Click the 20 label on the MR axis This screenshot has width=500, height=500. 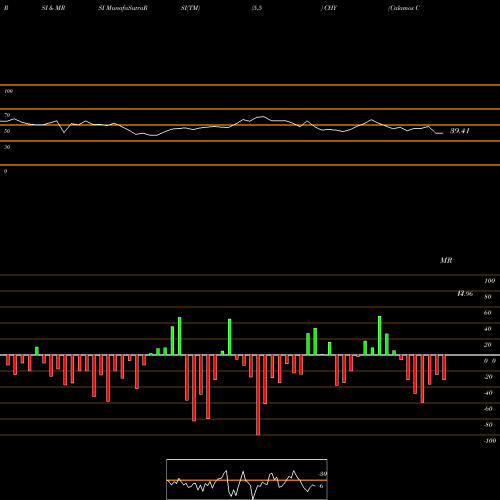488,345
